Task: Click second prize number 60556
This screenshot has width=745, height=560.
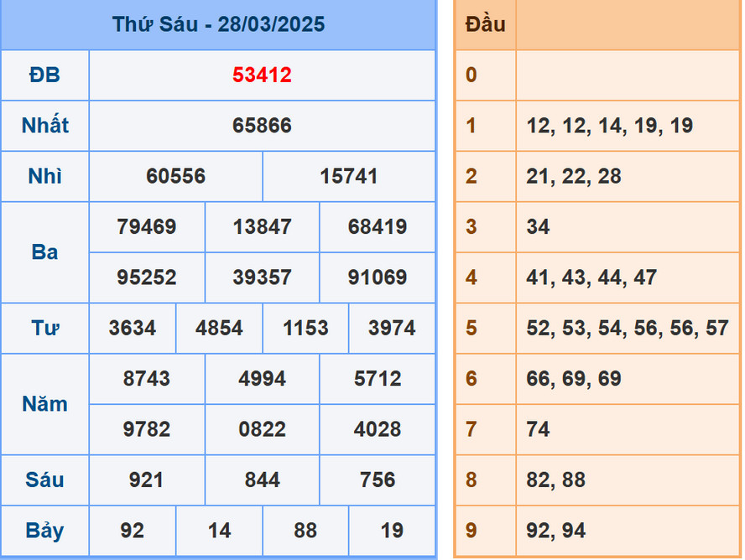Action: point(175,177)
